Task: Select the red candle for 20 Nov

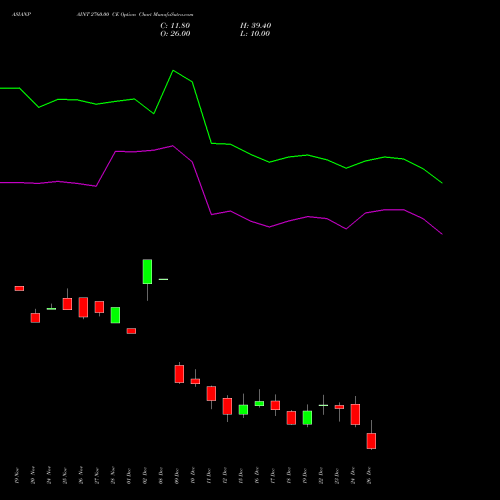Action: [35, 318]
